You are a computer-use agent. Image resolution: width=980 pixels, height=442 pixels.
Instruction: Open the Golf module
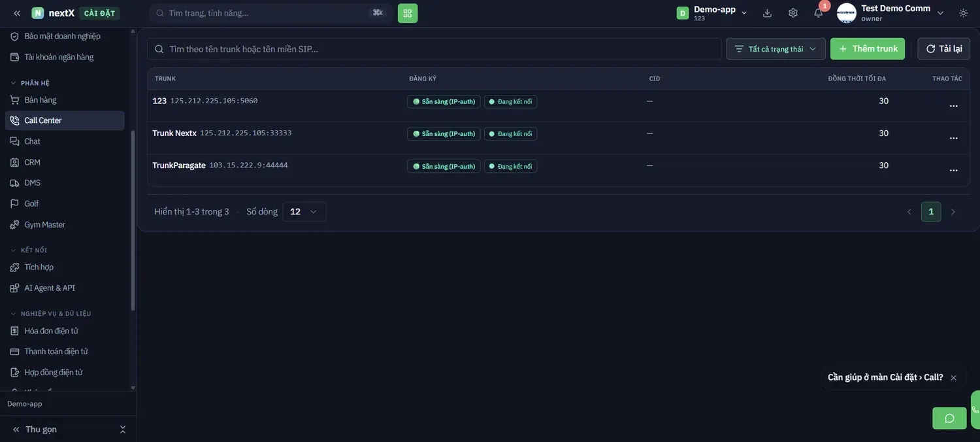tap(65, 203)
